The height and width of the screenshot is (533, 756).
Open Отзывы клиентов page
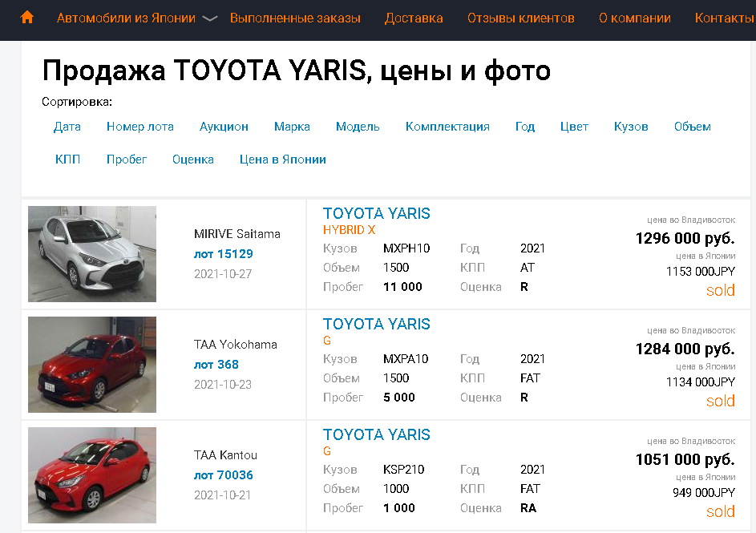pyautogui.click(x=521, y=18)
